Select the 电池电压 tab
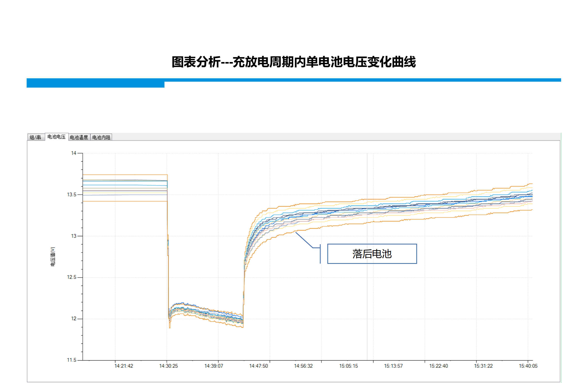 (56, 137)
